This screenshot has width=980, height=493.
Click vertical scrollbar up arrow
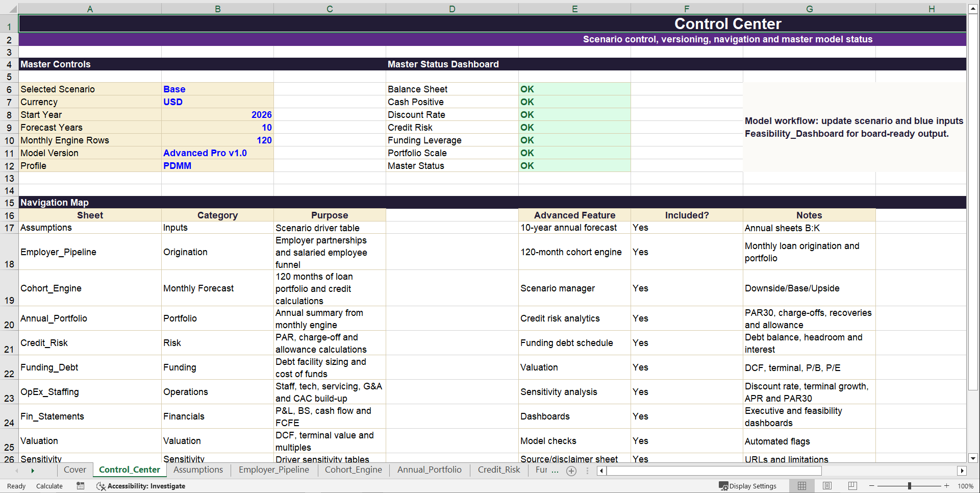pyautogui.click(x=973, y=9)
